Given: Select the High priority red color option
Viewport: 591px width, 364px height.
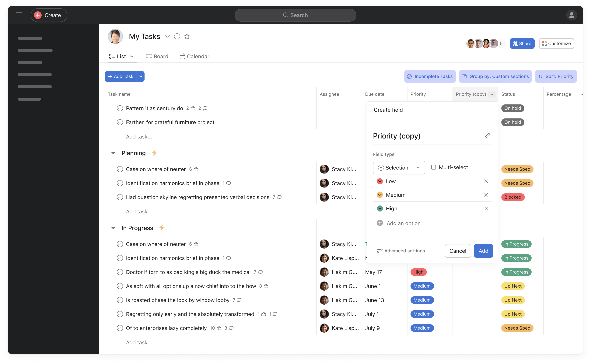Looking at the screenshot, I should click(380, 208).
